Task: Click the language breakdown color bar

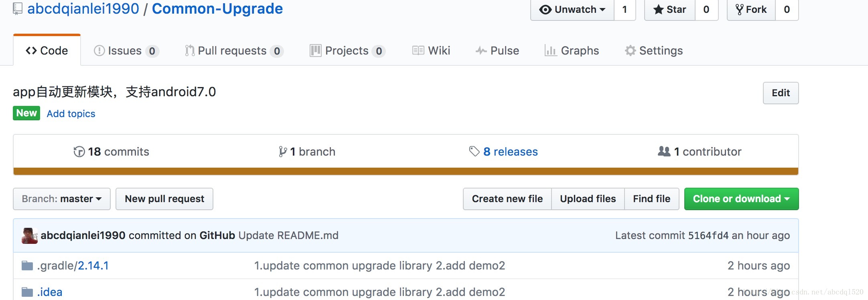Action: [x=406, y=171]
